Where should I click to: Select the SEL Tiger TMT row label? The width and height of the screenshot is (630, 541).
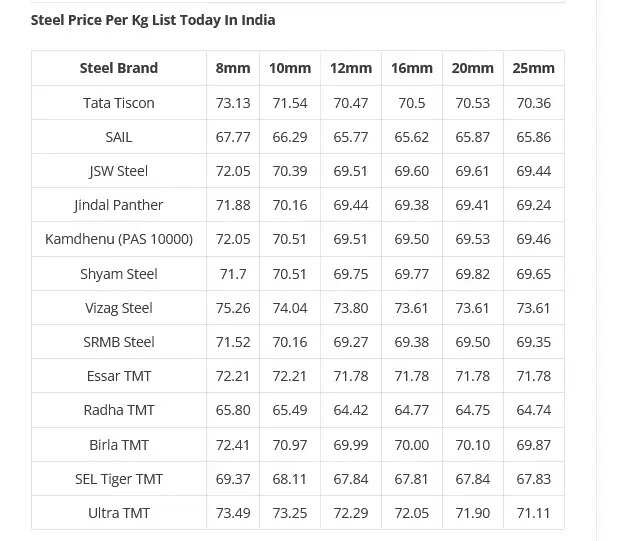coord(119,479)
